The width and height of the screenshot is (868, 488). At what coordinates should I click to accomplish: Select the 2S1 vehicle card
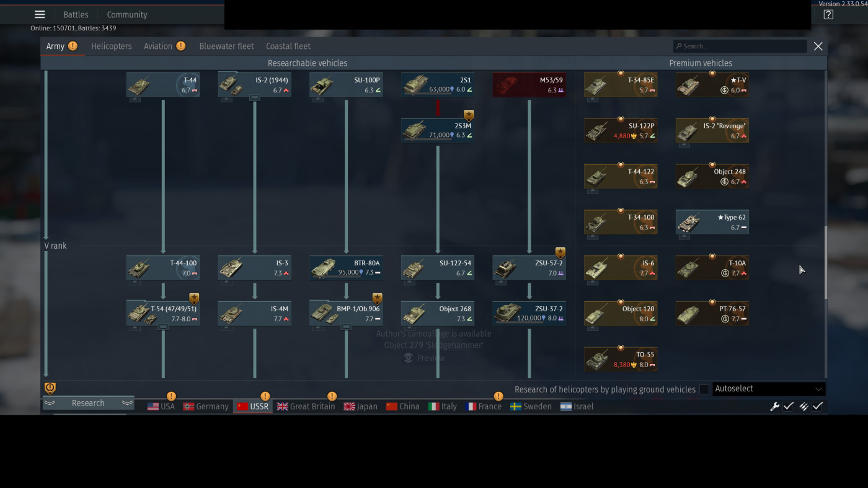coord(438,85)
